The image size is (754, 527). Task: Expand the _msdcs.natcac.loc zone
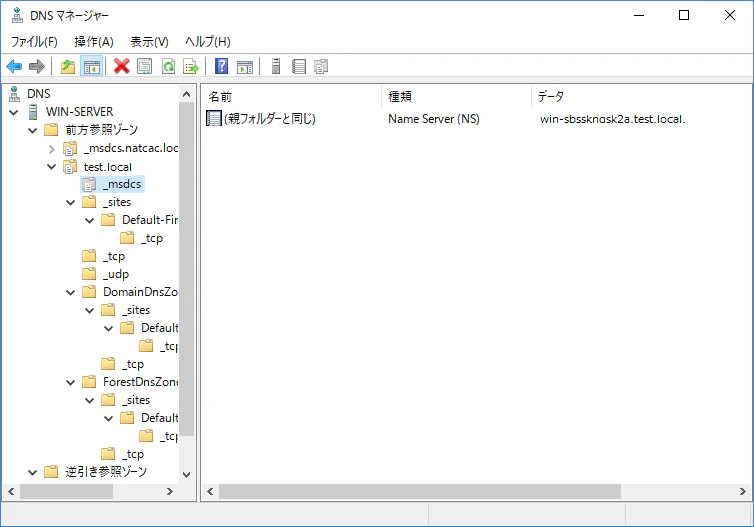[x=51, y=149]
